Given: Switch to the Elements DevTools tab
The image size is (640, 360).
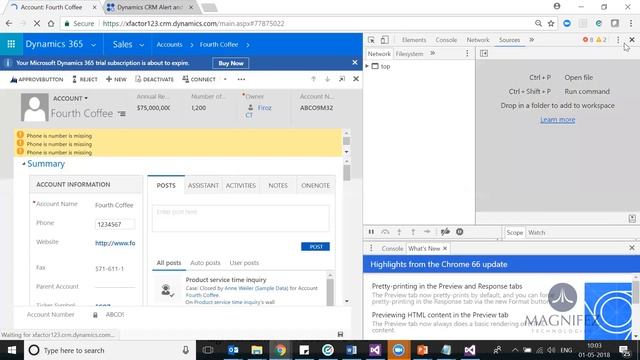Looking at the screenshot, I should click(414, 40).
